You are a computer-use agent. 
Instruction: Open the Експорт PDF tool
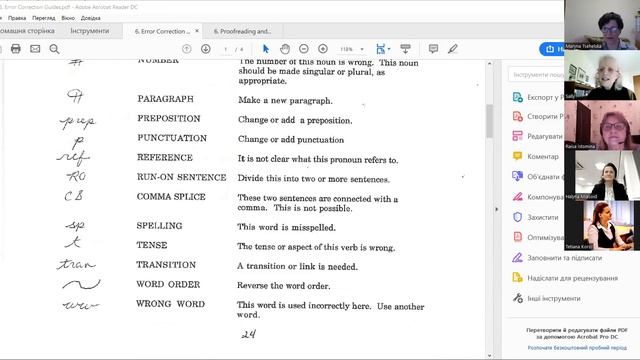coord(538,97)
